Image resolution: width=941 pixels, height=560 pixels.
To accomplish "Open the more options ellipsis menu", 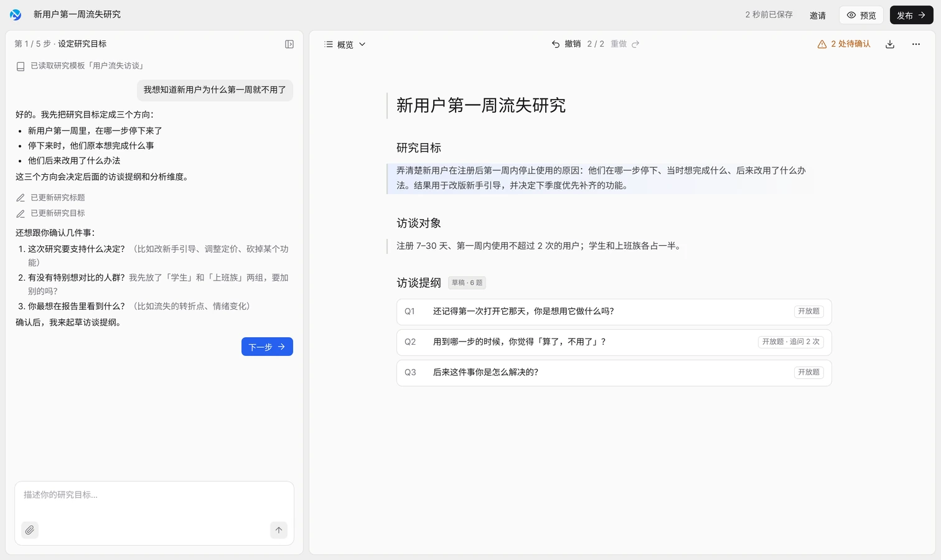I will (916, 44).
